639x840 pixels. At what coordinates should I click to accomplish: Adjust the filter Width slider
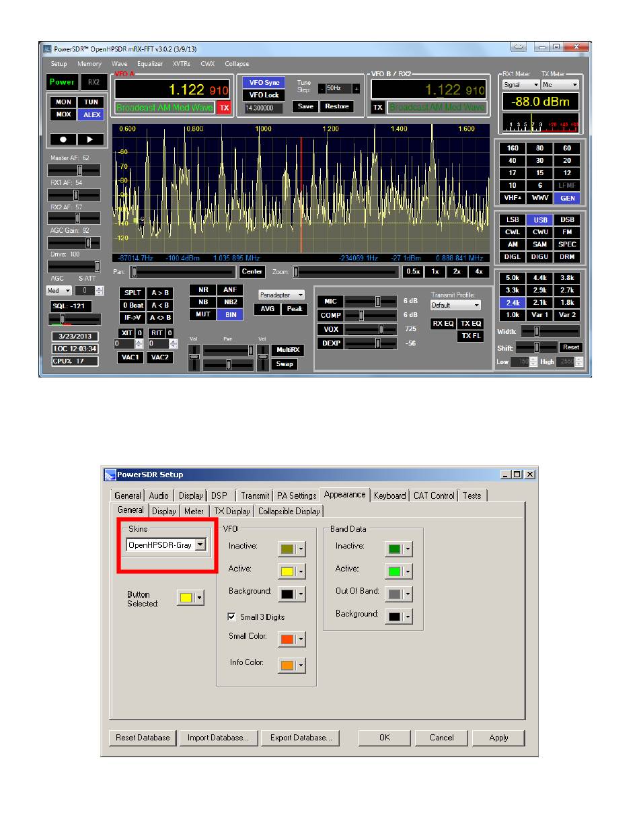coord(549,331)
